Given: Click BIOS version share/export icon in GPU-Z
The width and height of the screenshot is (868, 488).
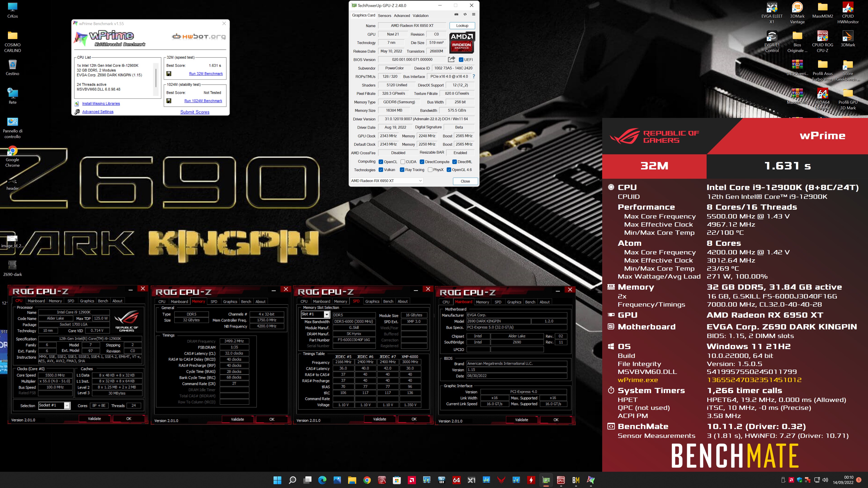Looking at the screenshot, I should click(451, 60).
